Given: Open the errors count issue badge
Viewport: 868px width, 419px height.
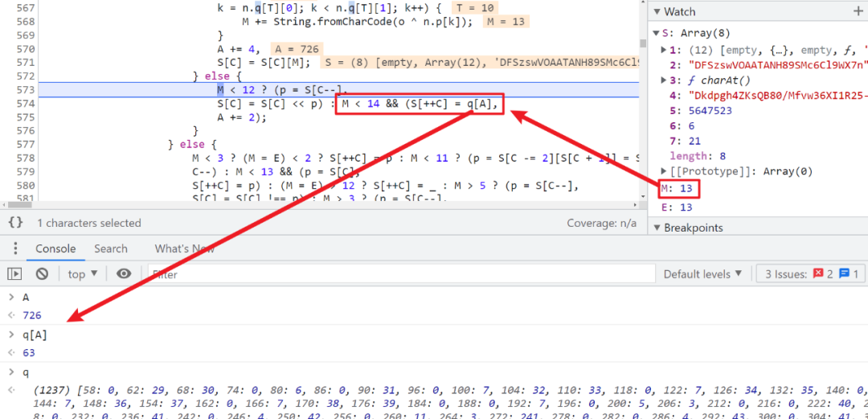Looking at the screenshot, I should (823, 273).
